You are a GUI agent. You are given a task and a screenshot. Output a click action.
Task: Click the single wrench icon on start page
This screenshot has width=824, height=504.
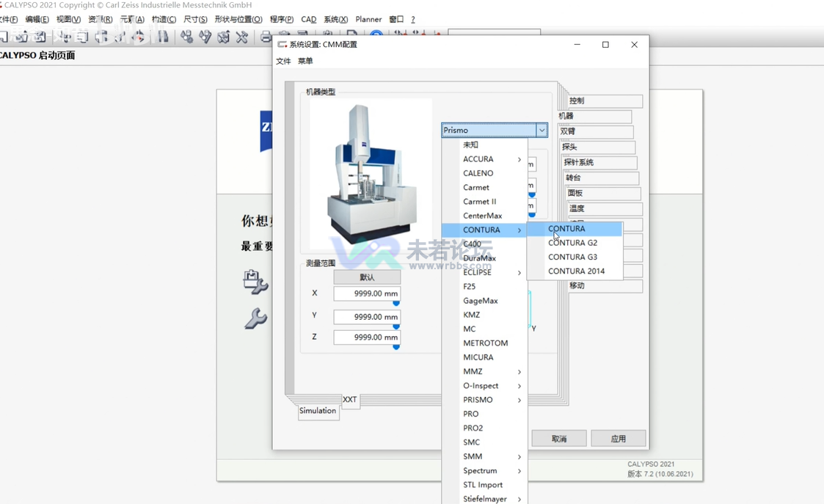[x=256, y=318]
